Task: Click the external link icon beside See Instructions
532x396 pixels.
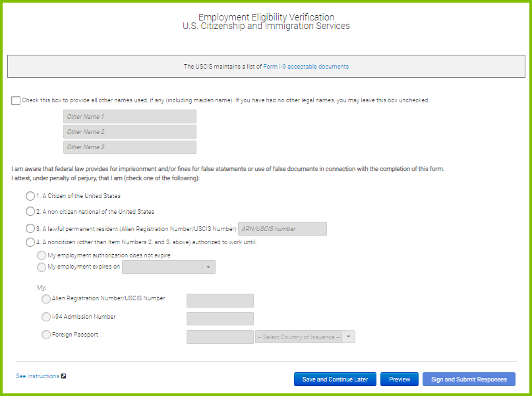Action: [63, 376]
